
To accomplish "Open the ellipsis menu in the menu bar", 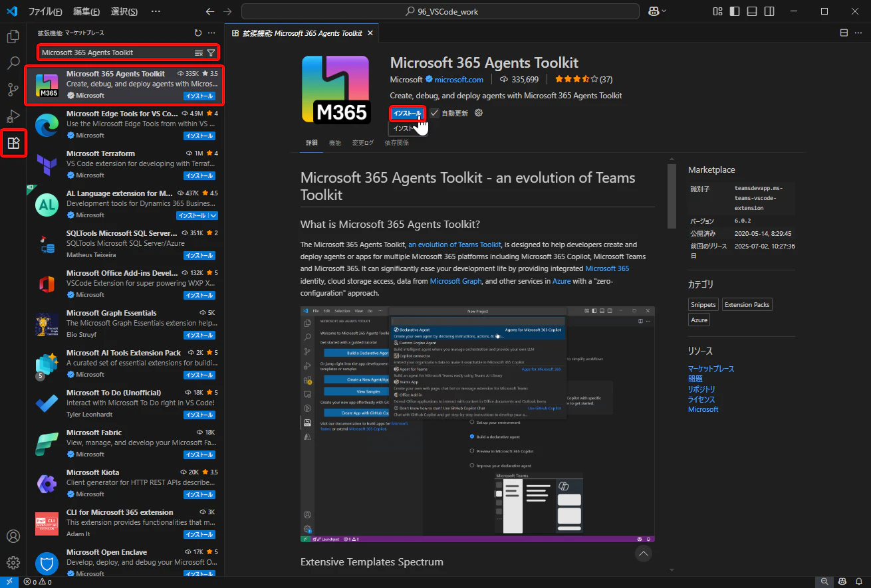I will coord(156,11).
